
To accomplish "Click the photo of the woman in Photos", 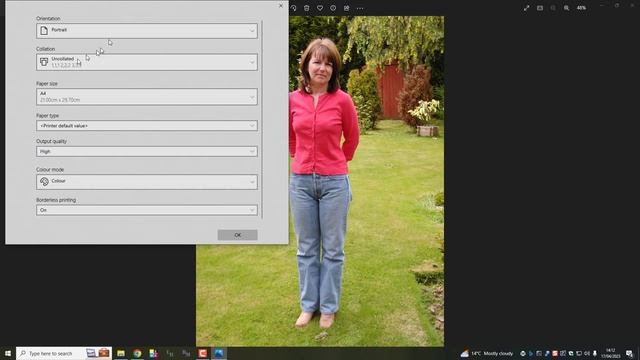I will coord(320,181).
